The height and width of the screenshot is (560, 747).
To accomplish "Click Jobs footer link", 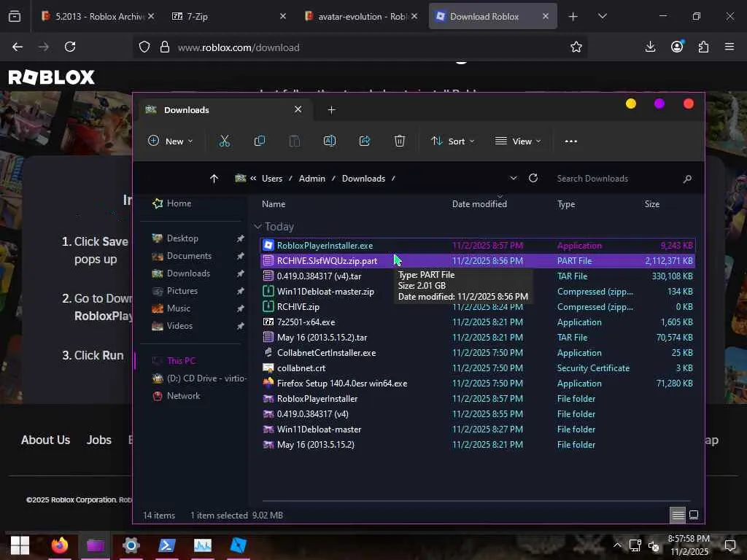I will (x=99, y=440).
